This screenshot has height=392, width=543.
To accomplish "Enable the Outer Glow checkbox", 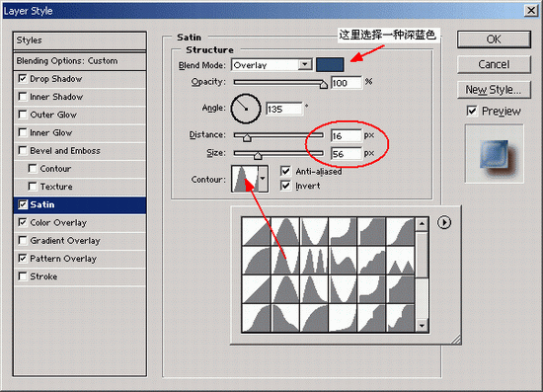I will [x=23, y=115].
